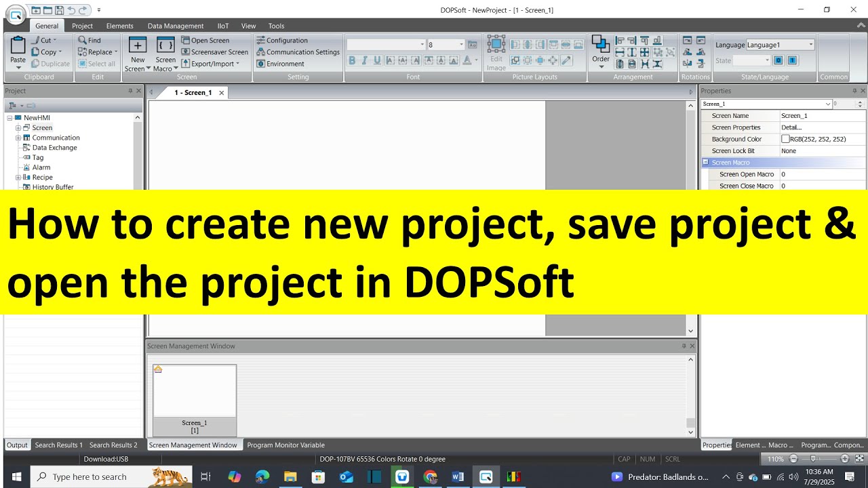Pin the Screen Management Window
868x488 pixels.
pos(684,346)
